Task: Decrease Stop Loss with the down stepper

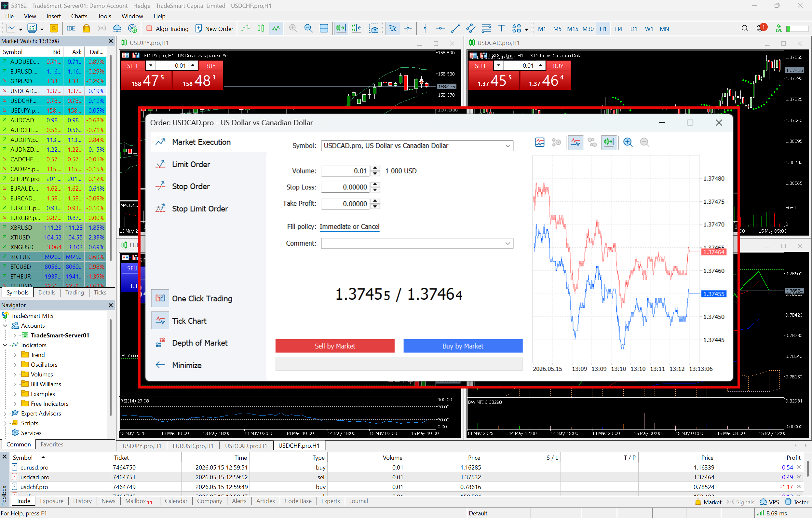Action: click(375, 190)
